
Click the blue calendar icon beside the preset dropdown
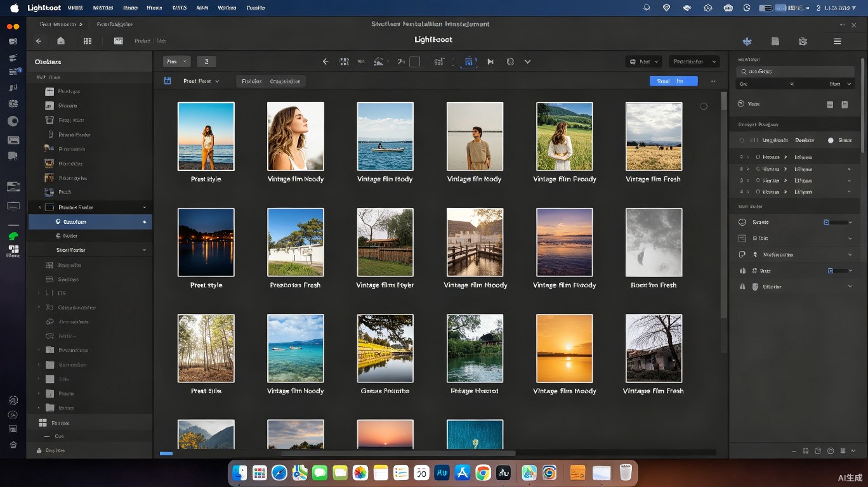coord(168,81)
